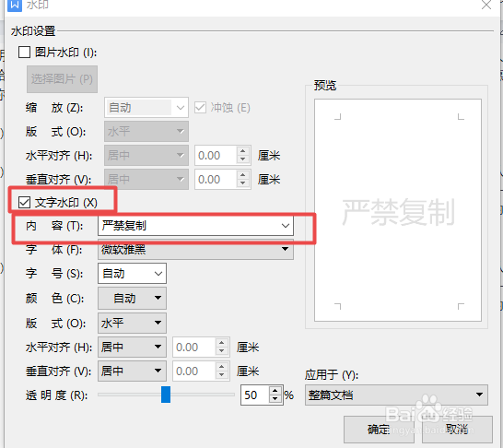Viewport: 503px width, 448px height.
Task: Click text watermark vertical offset 0.00 field
Action: (194, 371)
